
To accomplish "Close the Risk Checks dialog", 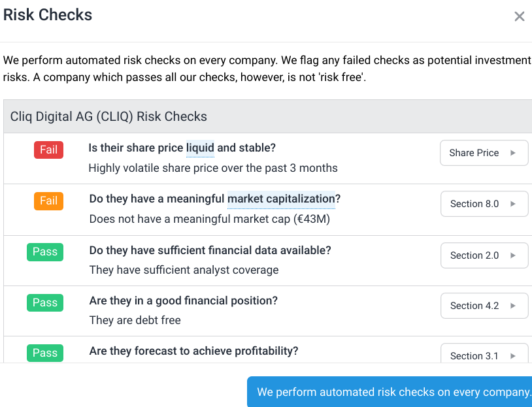I will (520, 16).
